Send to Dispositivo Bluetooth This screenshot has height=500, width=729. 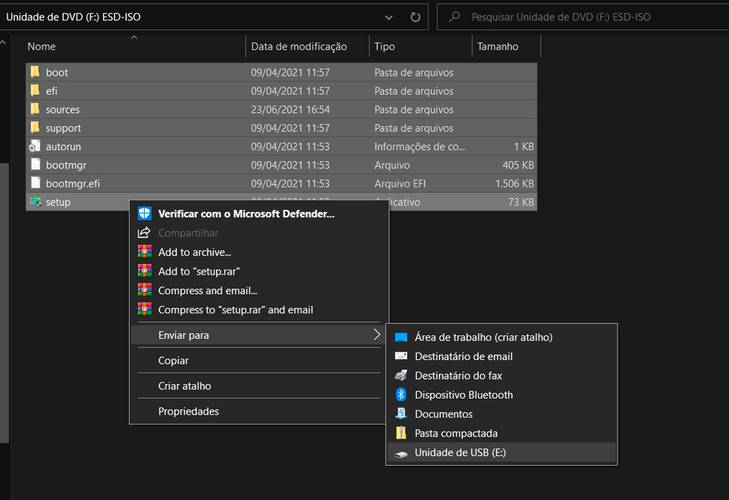click(x=502, y=394)
